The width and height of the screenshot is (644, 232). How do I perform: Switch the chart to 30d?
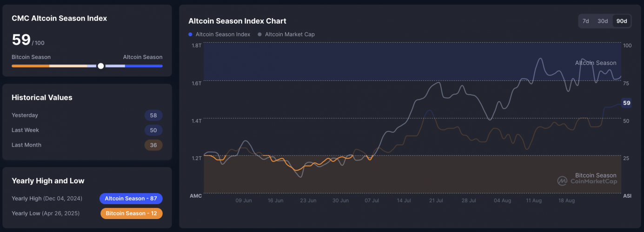pos(603,21)
